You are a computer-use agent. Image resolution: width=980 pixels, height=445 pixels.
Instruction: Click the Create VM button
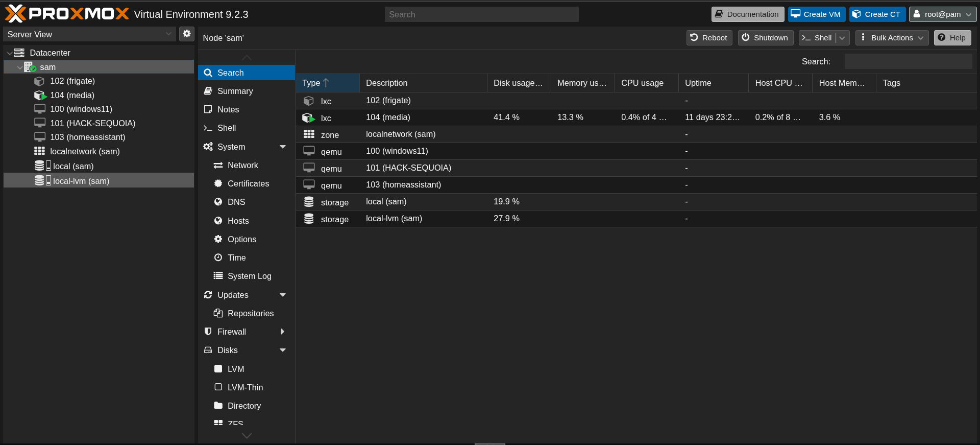coord(816,14)
